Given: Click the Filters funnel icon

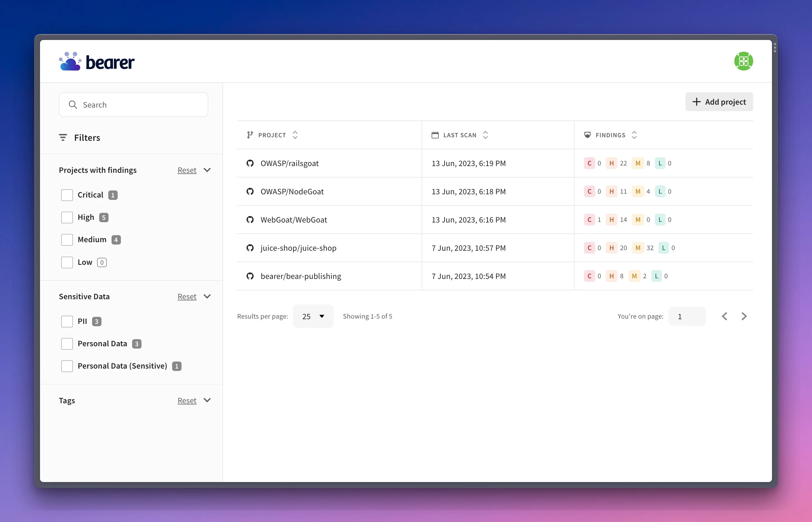Looking at the screenshot, I should coord(63,138).
